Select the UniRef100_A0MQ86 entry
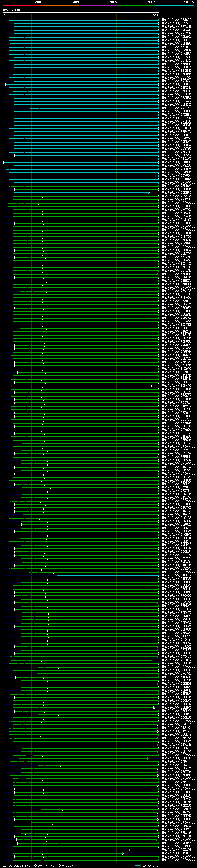 tap(177, 297)
